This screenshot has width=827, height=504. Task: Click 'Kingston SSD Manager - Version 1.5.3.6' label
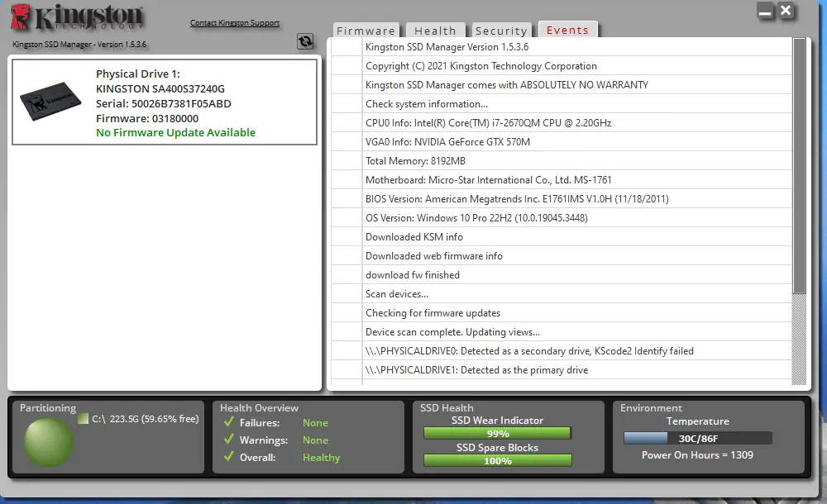click(x=79, y=45)
